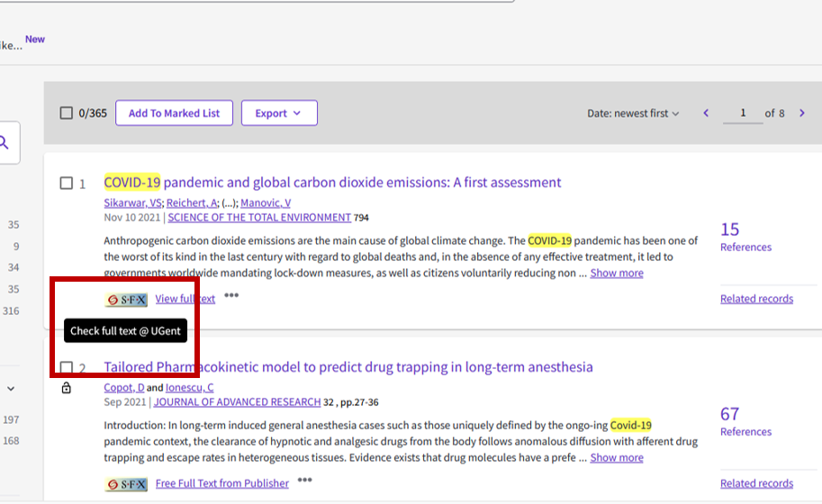Open the 'Date: newest first' sort dropdown
The image size is (822, 504).
(x=633, y=113)
